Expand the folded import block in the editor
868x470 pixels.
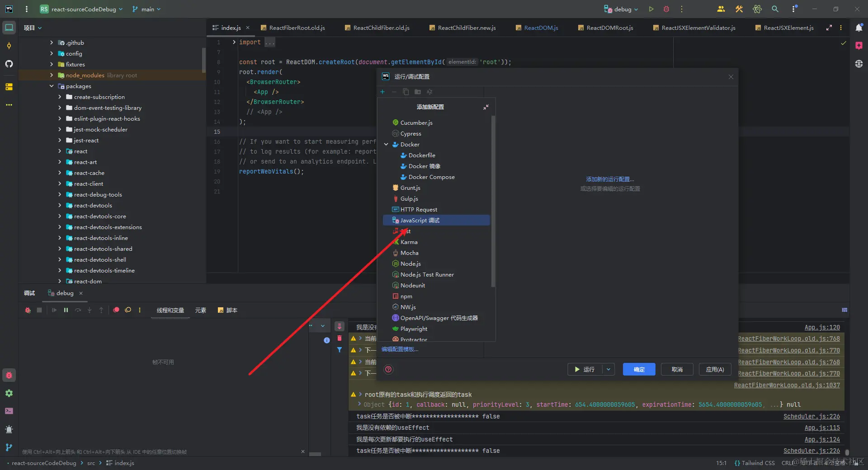(234, 42)
